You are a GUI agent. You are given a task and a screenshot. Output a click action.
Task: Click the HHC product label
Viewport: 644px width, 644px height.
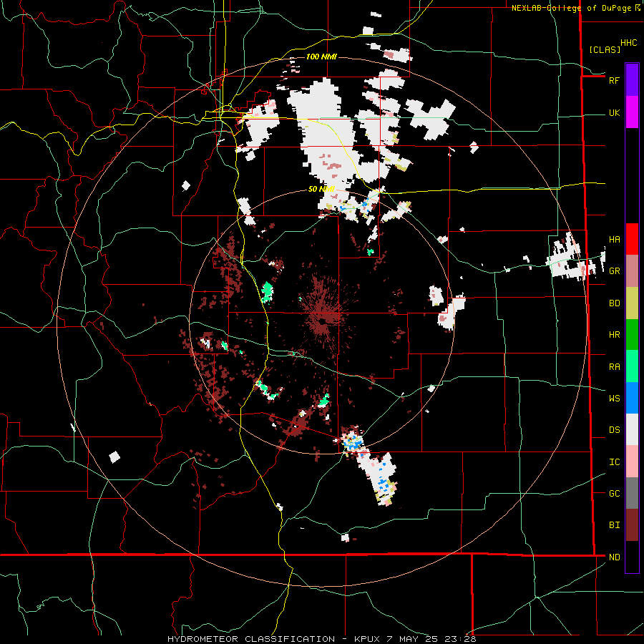[x=629, y=43]
